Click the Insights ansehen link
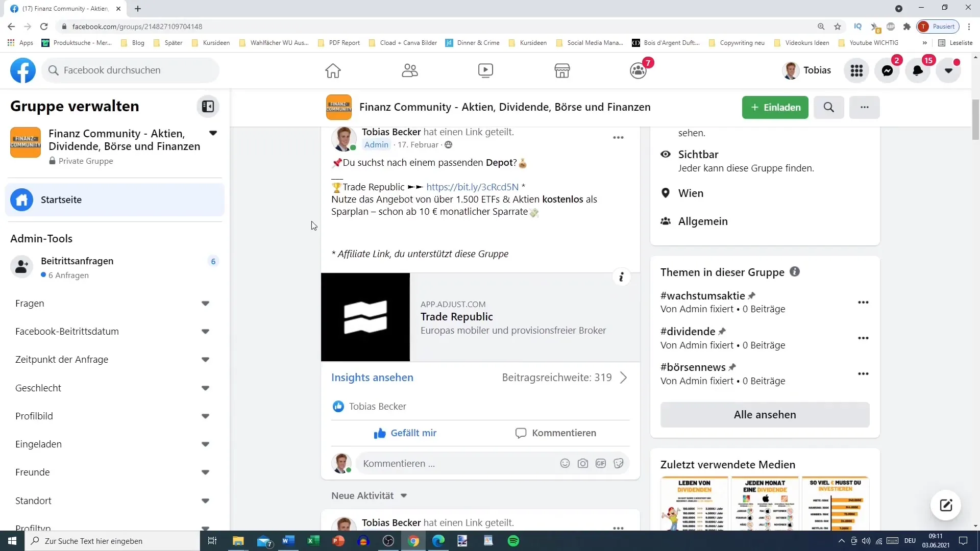Image resolution: width=980 pixels, height=551 pixels. [x=372, y=378]
